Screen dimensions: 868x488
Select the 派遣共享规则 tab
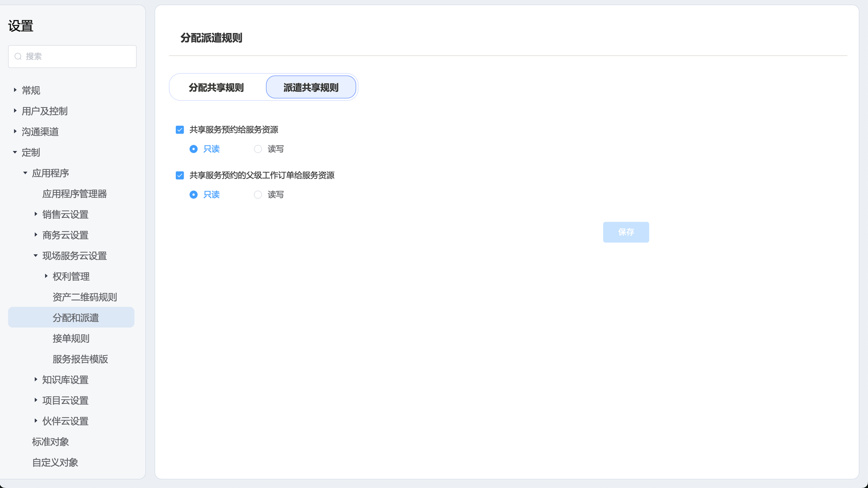coord(311,87)
